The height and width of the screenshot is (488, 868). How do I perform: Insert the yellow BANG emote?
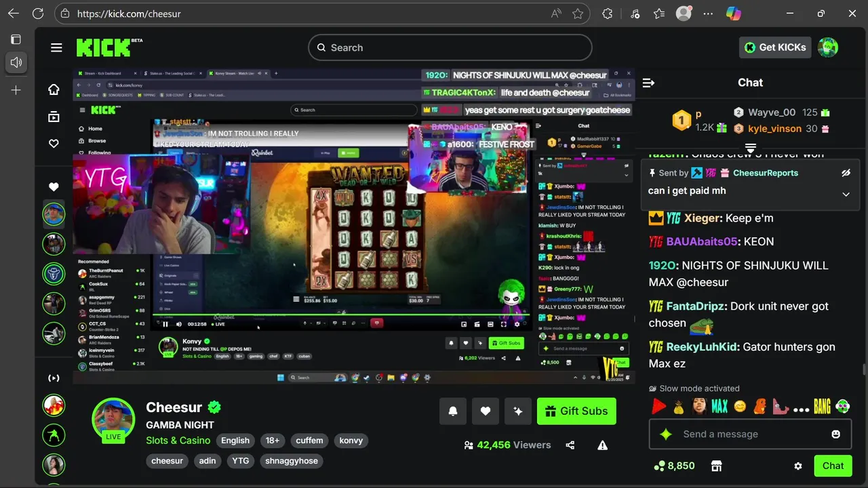[x=822, y=407]
